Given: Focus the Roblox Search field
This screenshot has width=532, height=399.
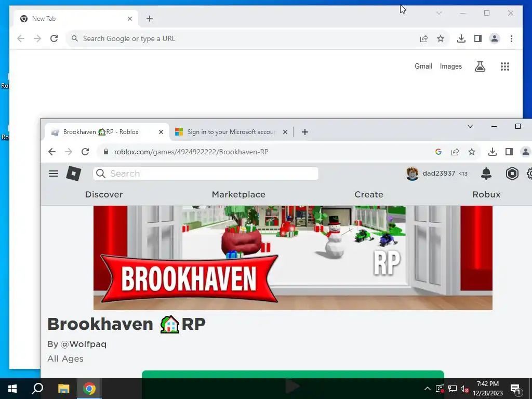Looking at the screenshot, I should [x=206, y=174].
